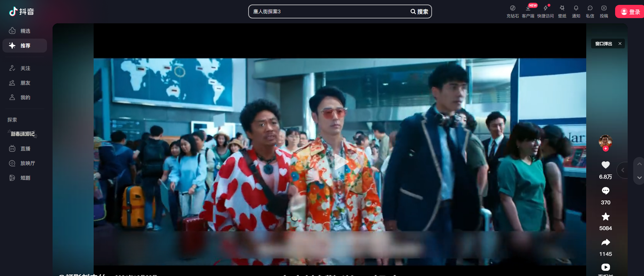Screen dimensions: 644x276
Task: Click the 窗口弹出 pop-out button
Action: point(604,44)
